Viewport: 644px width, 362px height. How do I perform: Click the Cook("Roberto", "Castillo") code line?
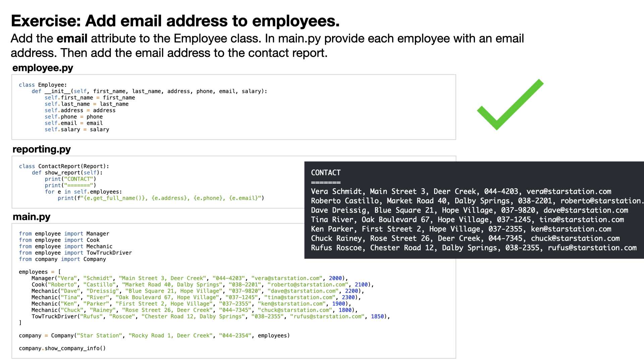(203, 285)
